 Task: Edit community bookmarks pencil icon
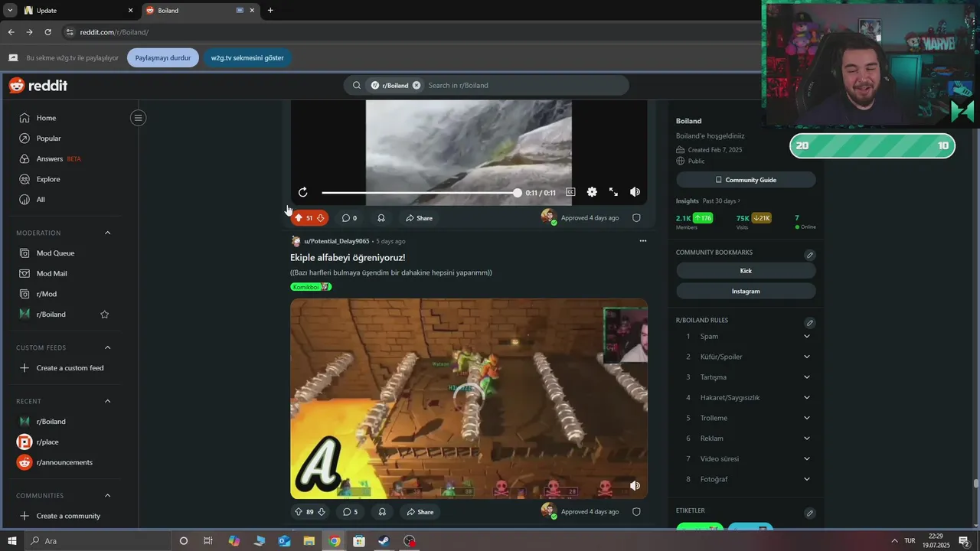point(810,255)
